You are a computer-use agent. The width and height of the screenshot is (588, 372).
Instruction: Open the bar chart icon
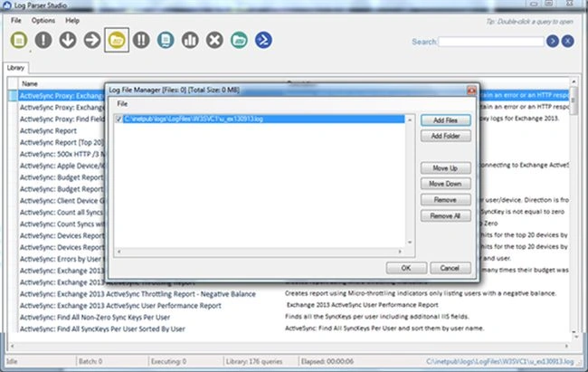coord(190,40)
